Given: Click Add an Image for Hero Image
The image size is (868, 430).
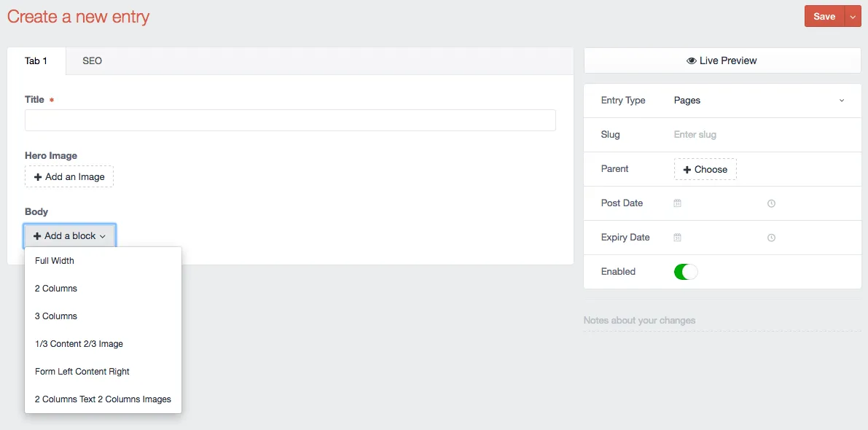Looking at the screenshot, I should coord(69,177).
